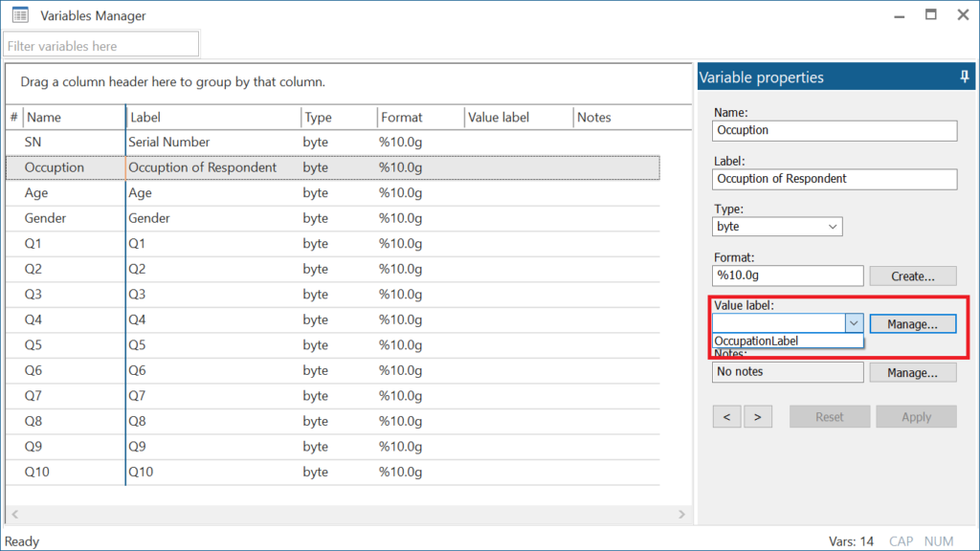This screenshot has height=551, width=980.
Task: Sort by the Value label column header
Action: coord(519,118)
